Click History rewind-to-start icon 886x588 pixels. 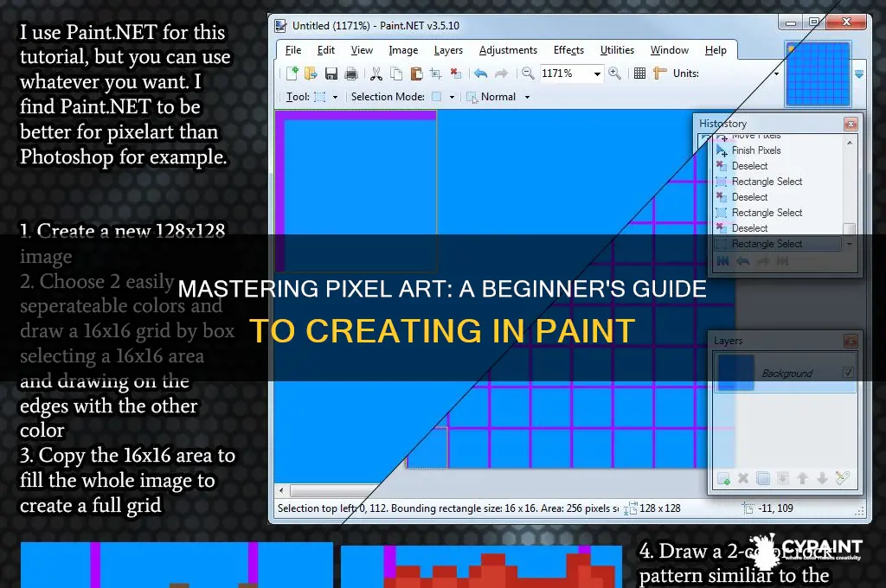click(722, 261)
